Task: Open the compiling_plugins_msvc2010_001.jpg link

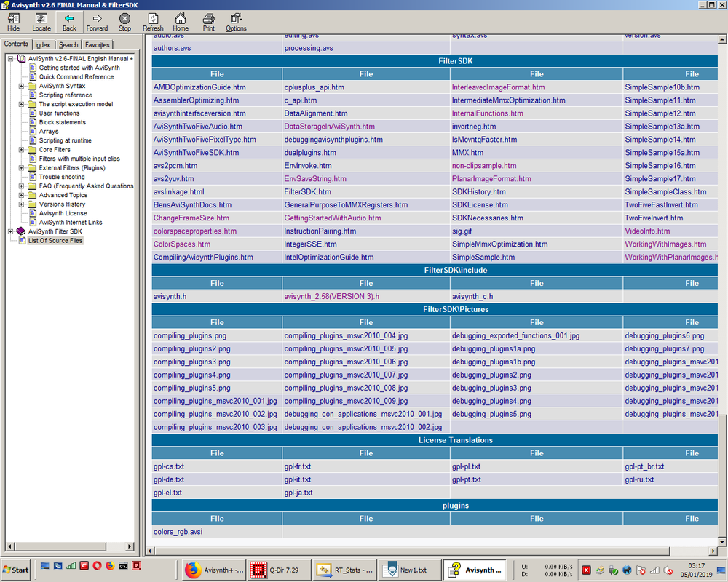Action: coord(215,401)
